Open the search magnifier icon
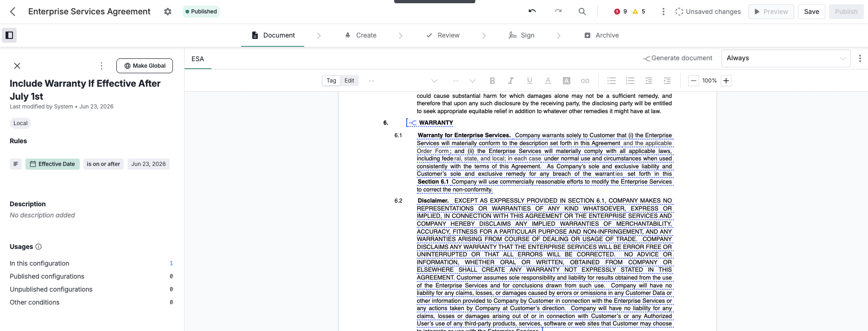Image resolution: width=868 pixels, height=331 pixels. click(x=582, y=12)
